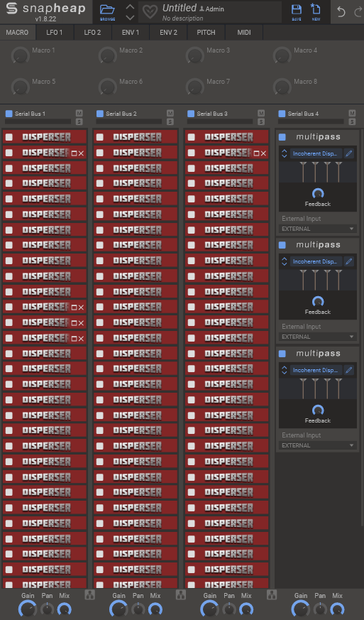Step first multipass preset arrows
This screenshot has height=620, width=364.
(284, 153)
